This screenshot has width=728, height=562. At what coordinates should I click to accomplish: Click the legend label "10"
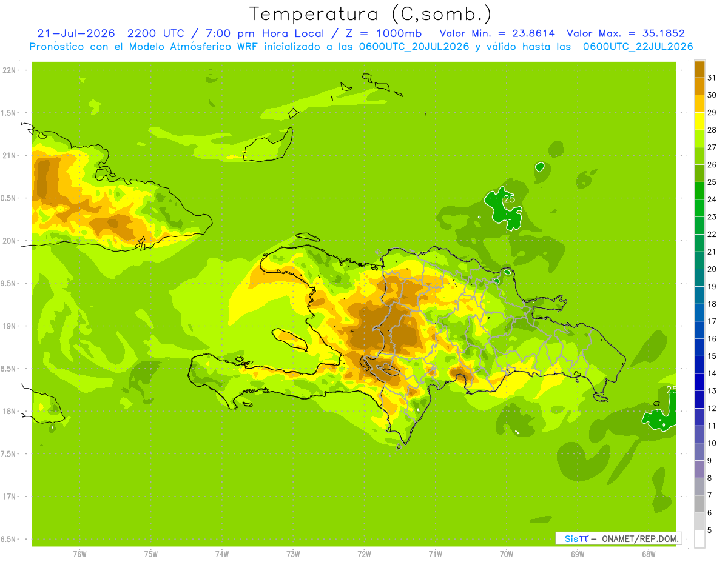(712, 443)
